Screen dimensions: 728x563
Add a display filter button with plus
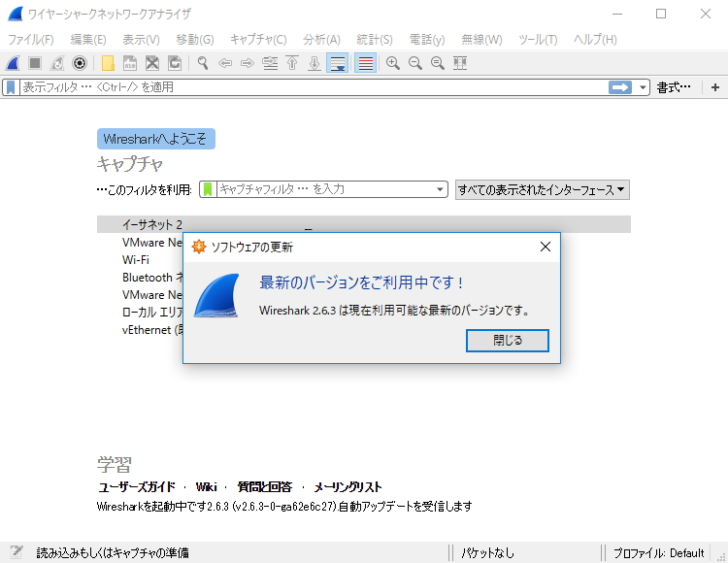[x=715, y=87]
